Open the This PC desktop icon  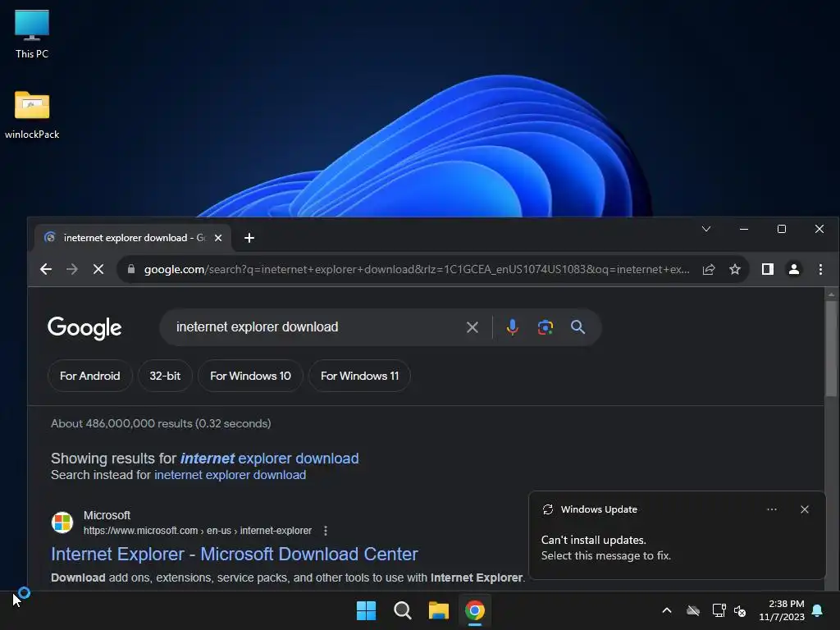coord(32,34)
